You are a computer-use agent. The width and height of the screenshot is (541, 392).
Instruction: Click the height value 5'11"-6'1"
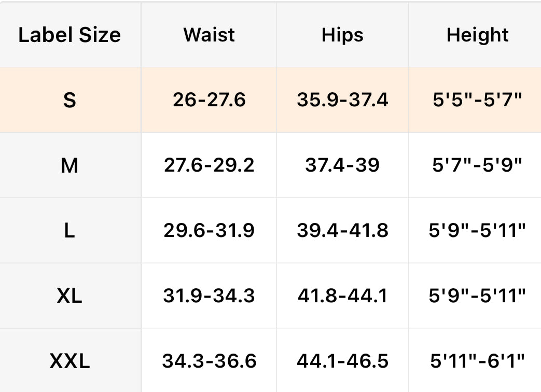click(477, 361)
